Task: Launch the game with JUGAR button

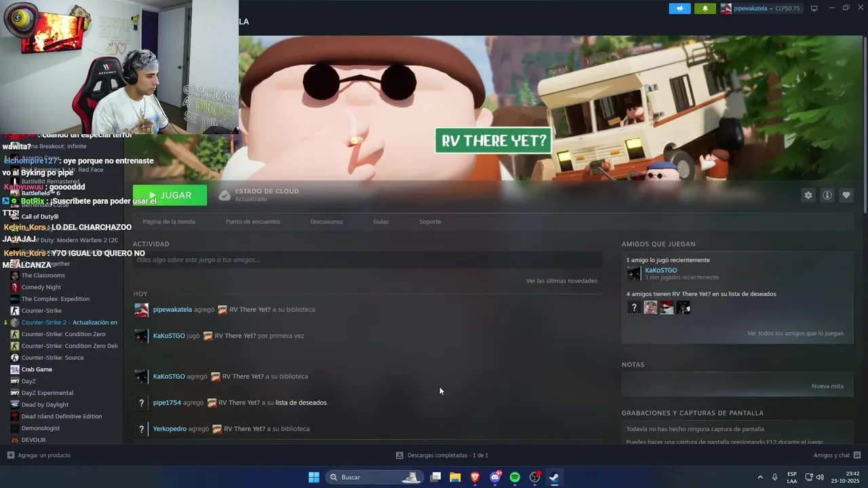Action: point(170,195)
